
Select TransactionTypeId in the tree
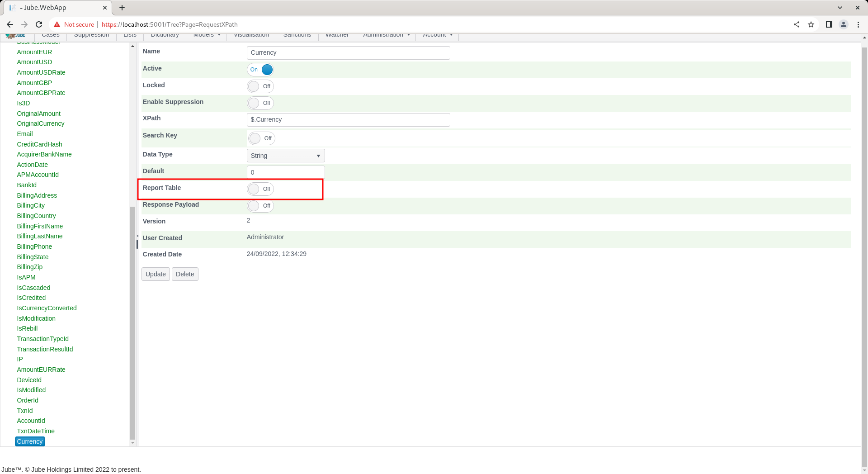(43, 339)
